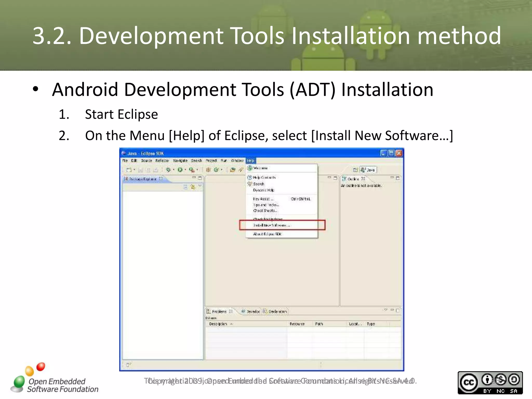
Task: Select Key Assist menu entry
Action: 282,199
